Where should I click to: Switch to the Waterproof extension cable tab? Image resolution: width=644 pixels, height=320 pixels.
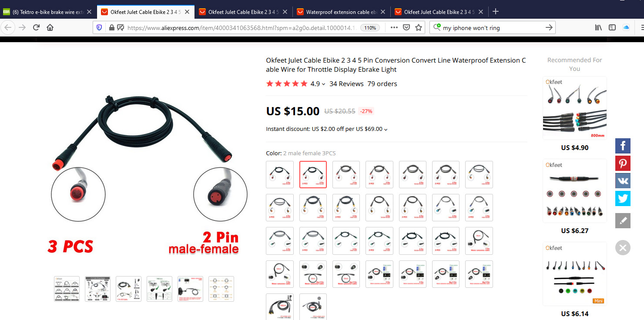[x=341, y=12]
